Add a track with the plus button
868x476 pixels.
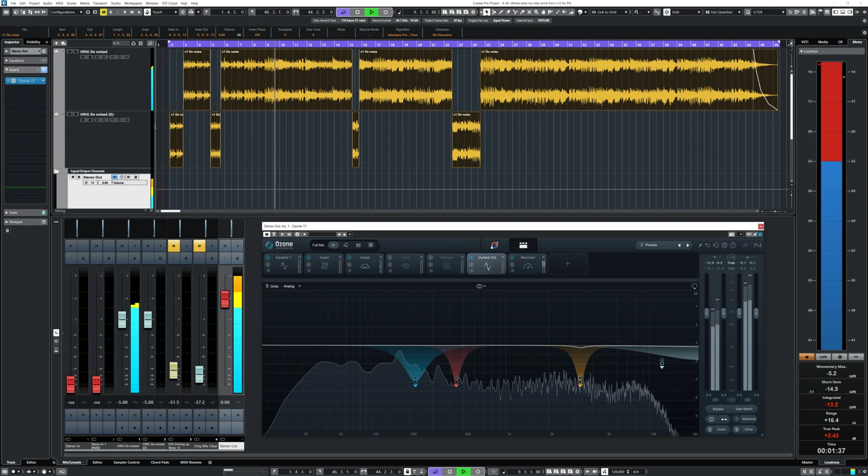tap(56, 43)
